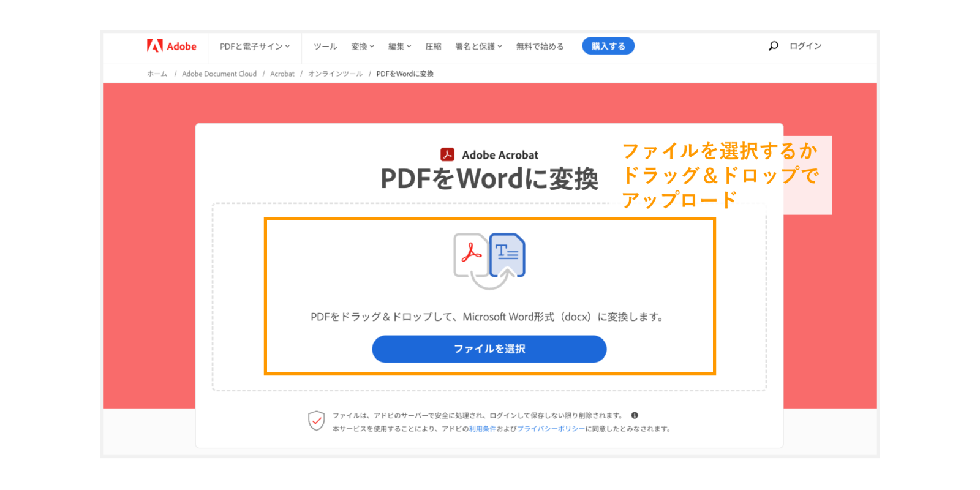Open Adobe Document Cloud breadcrumb link
Image resolution: width=980 pixels, height=490 pixels.
[219, 73]
